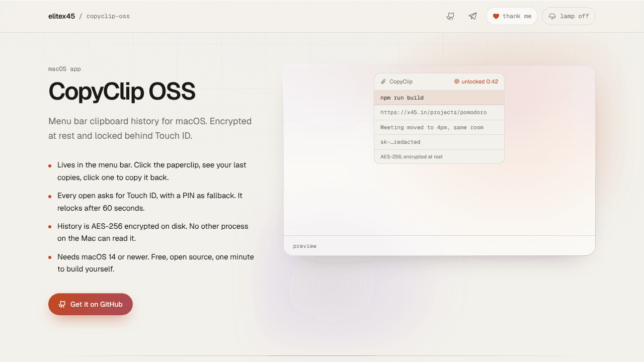Image resolution: width=644 pixels, height=362 pixels.
Task: Click the "History is AES-256 encrypted" bullet
Action: pyautogui.click(x=152, y=232)
